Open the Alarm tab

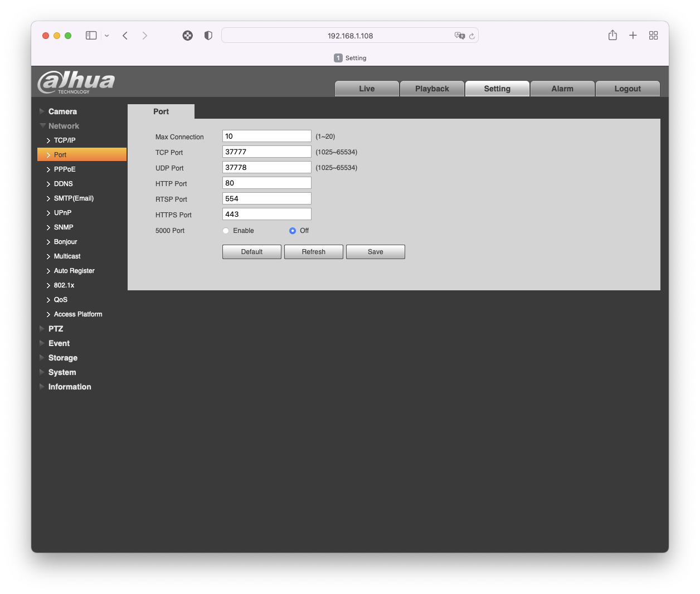tap(562, 89)
